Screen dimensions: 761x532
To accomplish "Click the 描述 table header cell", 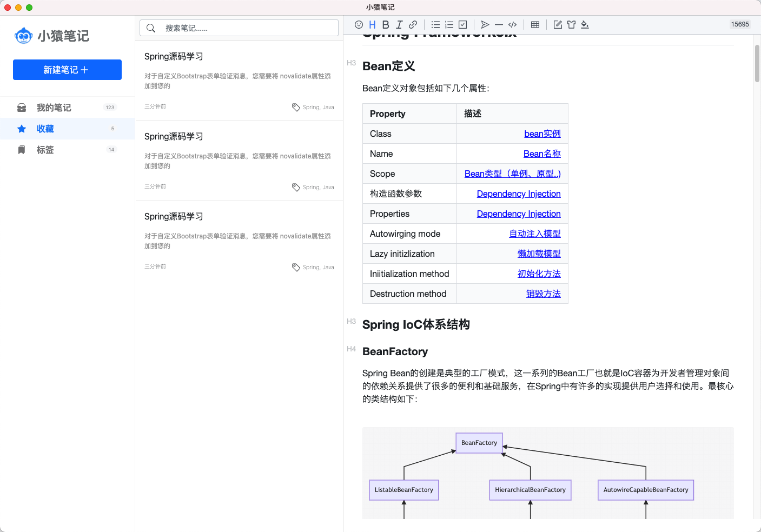I will click(x=512, y=114).
